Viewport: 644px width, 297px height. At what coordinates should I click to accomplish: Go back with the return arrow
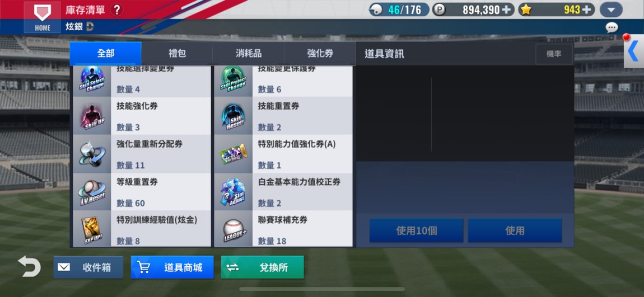click(x=29, y=267)
